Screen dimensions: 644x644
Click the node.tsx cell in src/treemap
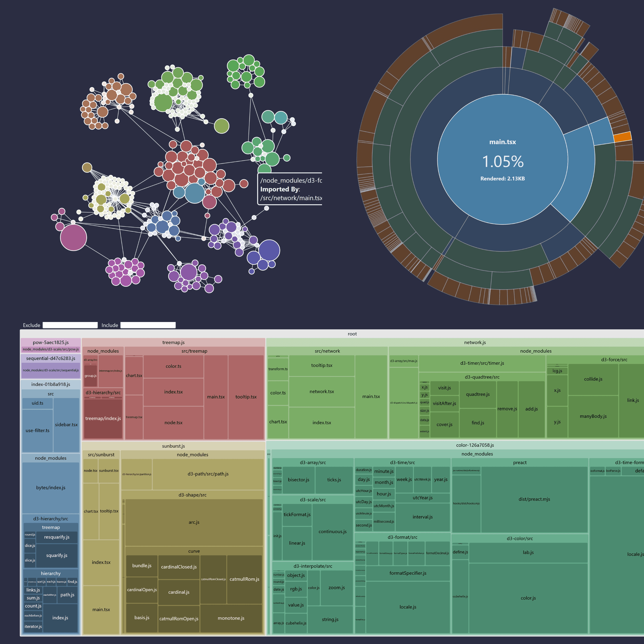click(173, 423)
